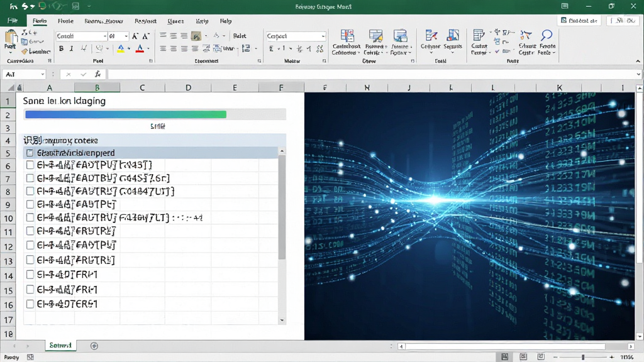Click the Paste clipboard icon
The image size is (644, 362).
tap(10, 38)
